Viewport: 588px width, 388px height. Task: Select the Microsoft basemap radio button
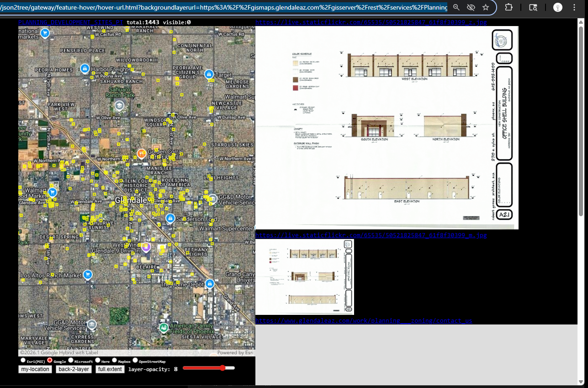pos(70,360)
